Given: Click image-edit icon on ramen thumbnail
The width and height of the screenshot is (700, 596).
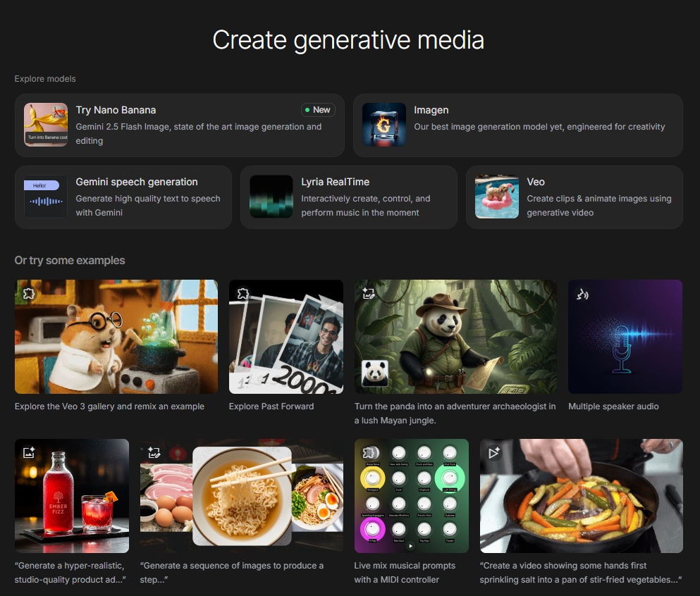Looking at the screenshot, I should pyautogui.click(x=154, y=453).
